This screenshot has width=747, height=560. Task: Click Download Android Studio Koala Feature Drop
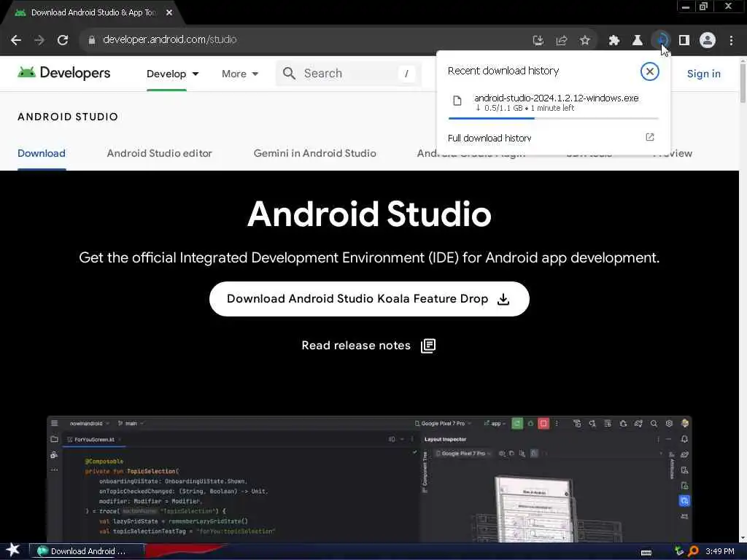click(x=369, y=299)
